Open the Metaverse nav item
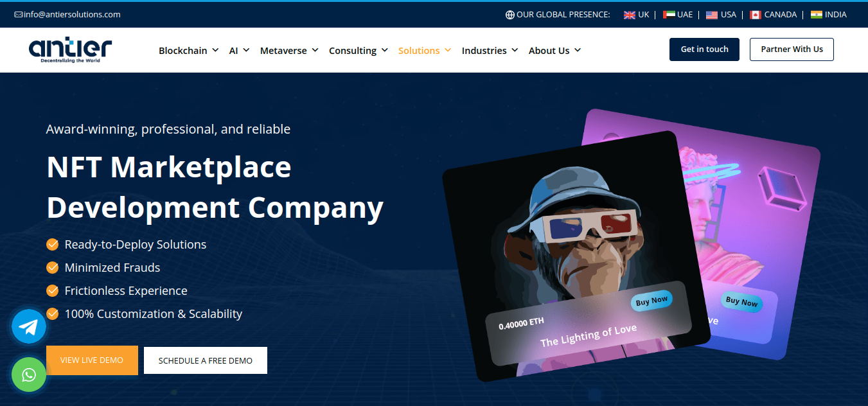The image size is (868, 406). click(283, 50)
